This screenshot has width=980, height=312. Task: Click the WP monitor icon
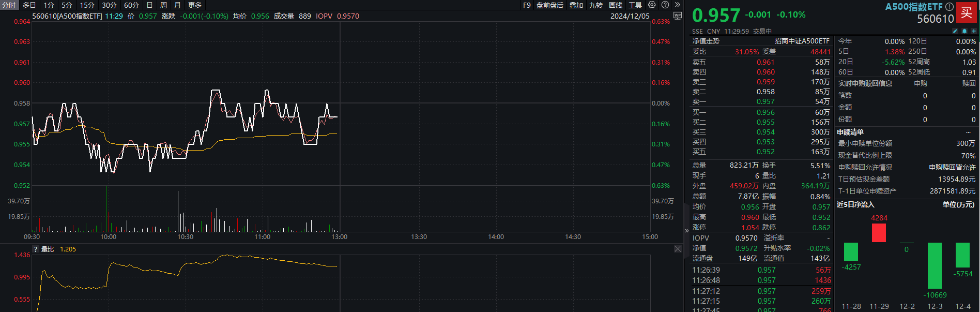pos(678,16)
